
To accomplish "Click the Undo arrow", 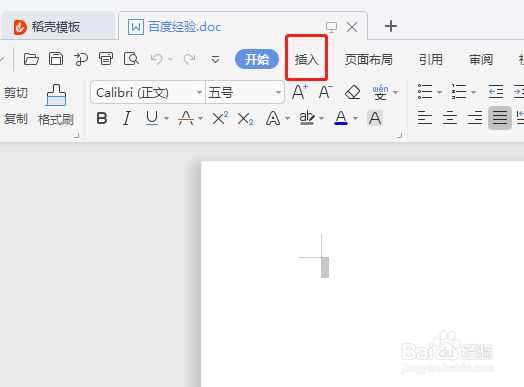I will (x=156, y=59).
